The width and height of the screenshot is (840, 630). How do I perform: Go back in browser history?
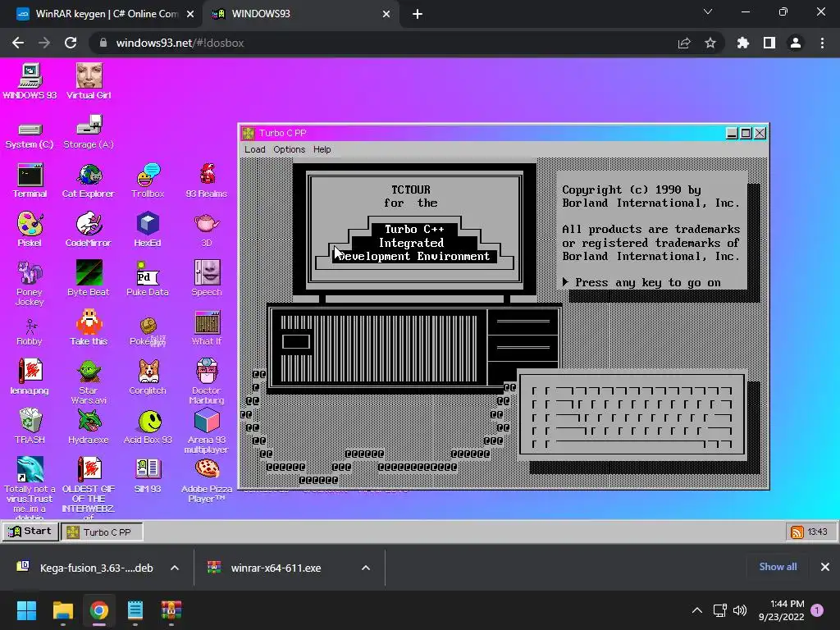(x=18, y=43)
